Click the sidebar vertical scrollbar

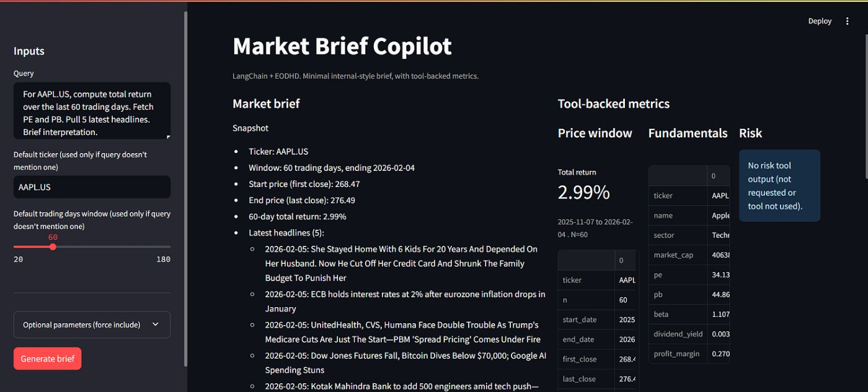coord(185,186)
